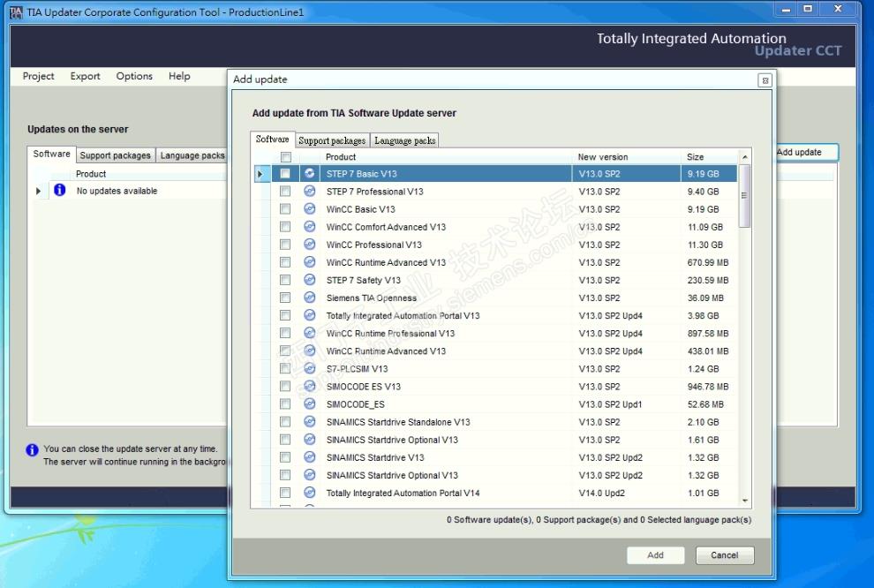The height and width of the screenshot is (588, 874).
Task: Switch to Language packs tab in Add update dialog
Action: click(404, 140)
